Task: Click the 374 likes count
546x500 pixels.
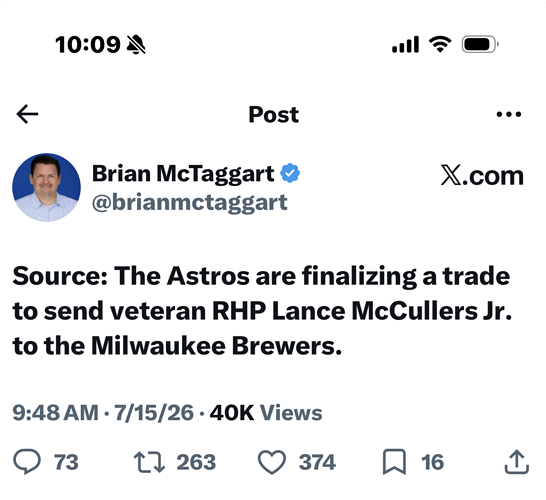Action: [x=317, y=462]
